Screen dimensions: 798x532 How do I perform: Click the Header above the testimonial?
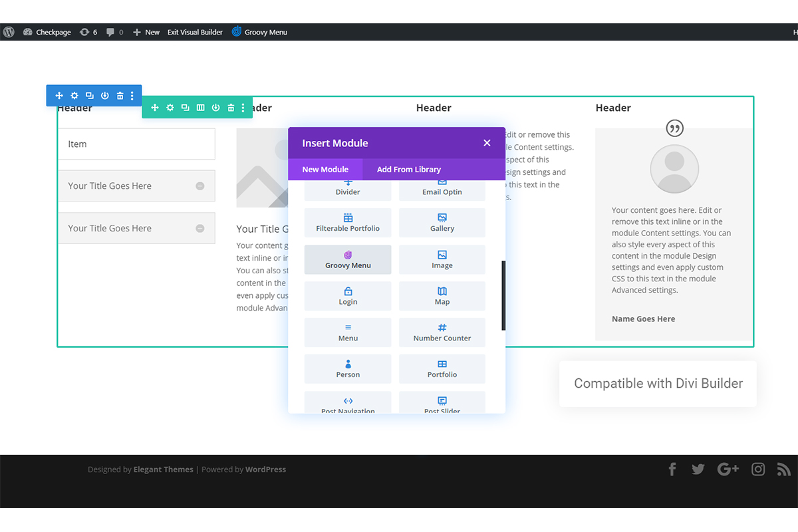(x=613, y=108)
